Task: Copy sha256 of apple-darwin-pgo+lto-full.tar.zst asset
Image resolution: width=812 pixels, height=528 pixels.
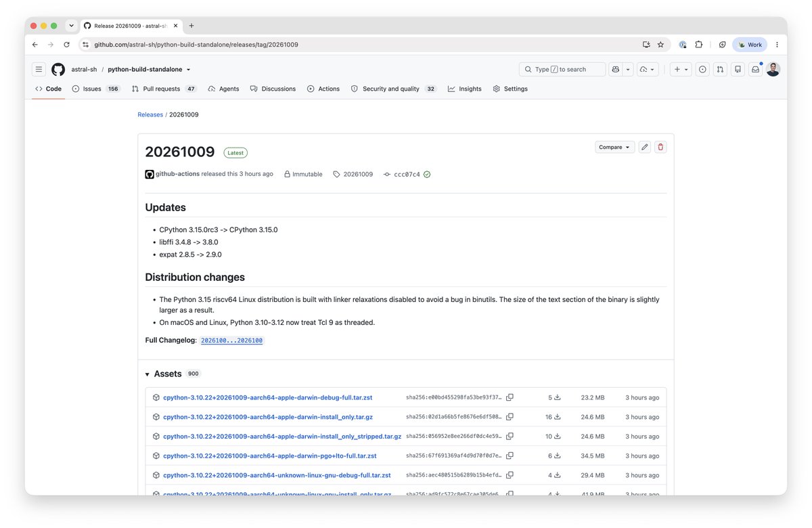Action: (510, 456)
